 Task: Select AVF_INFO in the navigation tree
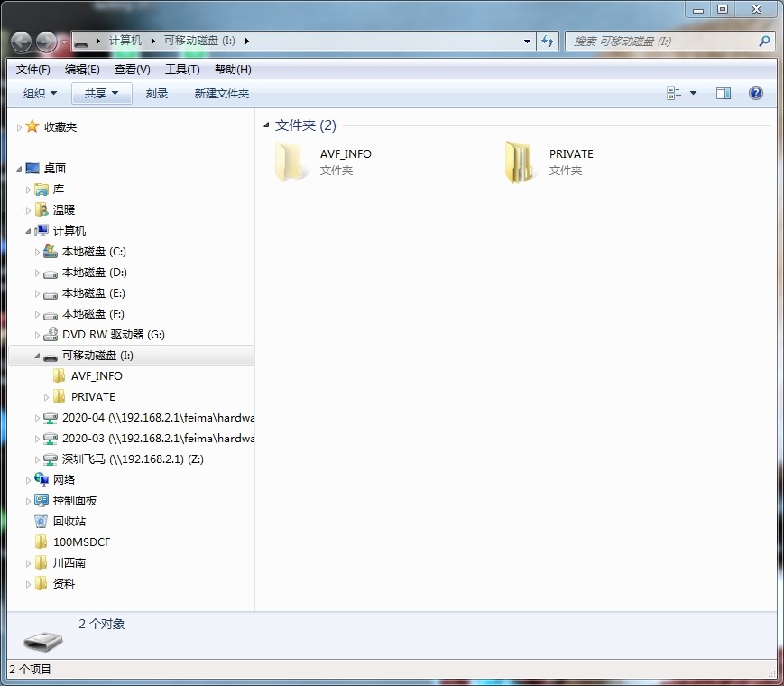97,375
